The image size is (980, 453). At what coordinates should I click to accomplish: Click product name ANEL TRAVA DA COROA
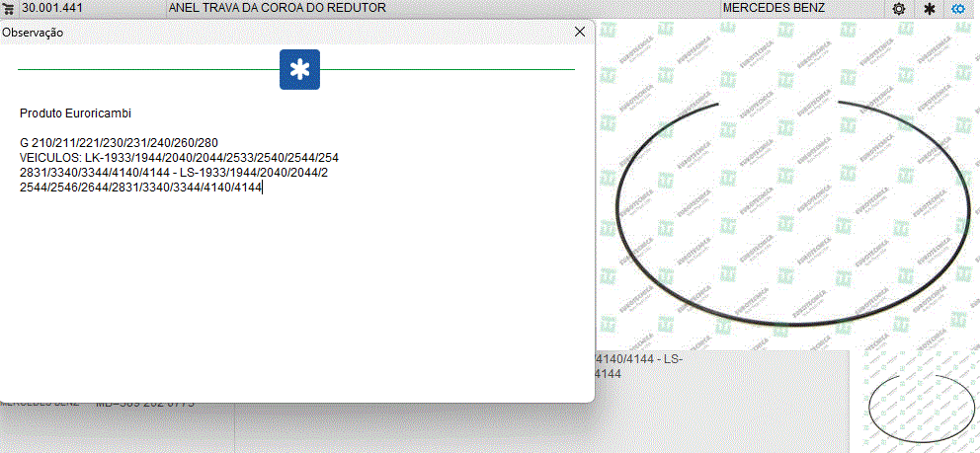click(x=277, y=8)
